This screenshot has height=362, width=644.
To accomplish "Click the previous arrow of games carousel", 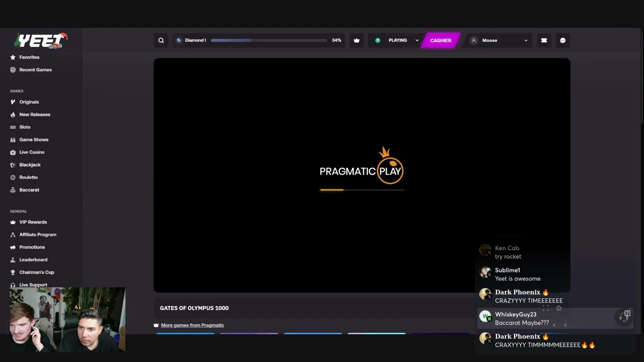I will (x=554, y=325).
